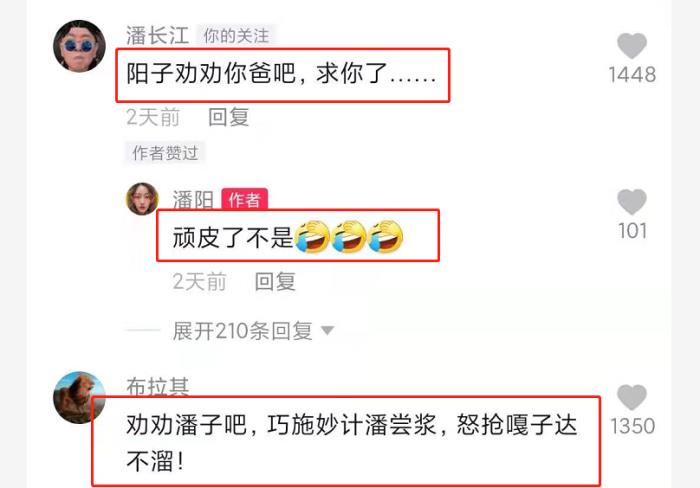Open the 潘阳 username link

pyautogui.click(x=193, y=200)
